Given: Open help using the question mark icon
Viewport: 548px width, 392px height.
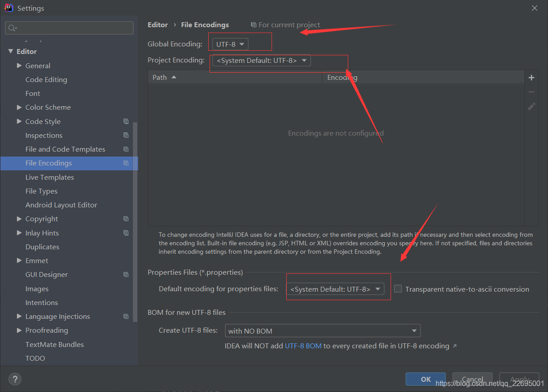Looking at the screenshot, I should pos(15,379).
